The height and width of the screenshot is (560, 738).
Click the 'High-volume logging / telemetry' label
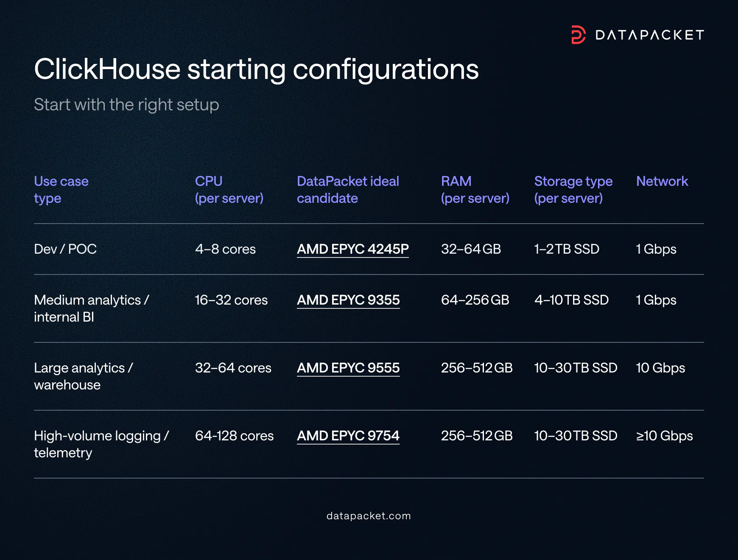tap(102, 444)
